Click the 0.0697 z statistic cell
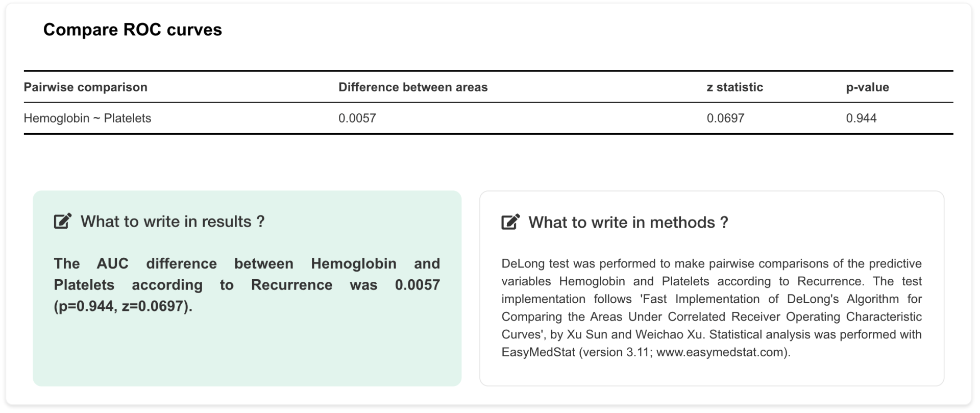980x413 pixels. tap(725, 118)
